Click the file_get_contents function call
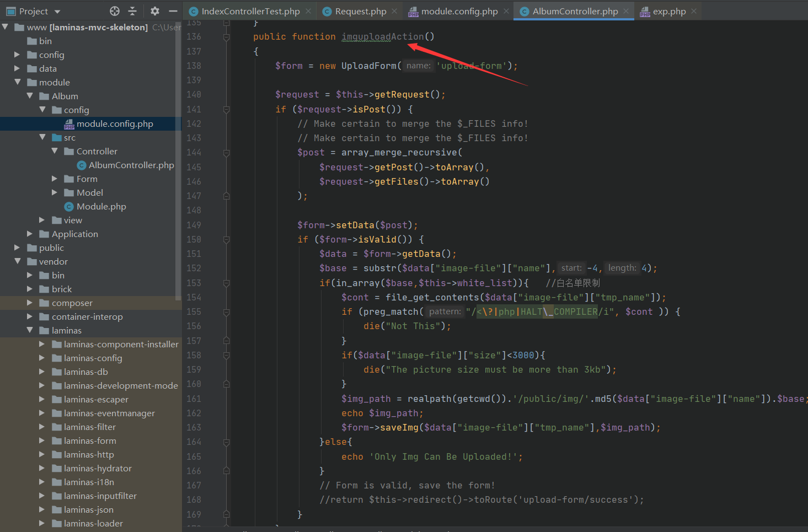 pos(432,297)
